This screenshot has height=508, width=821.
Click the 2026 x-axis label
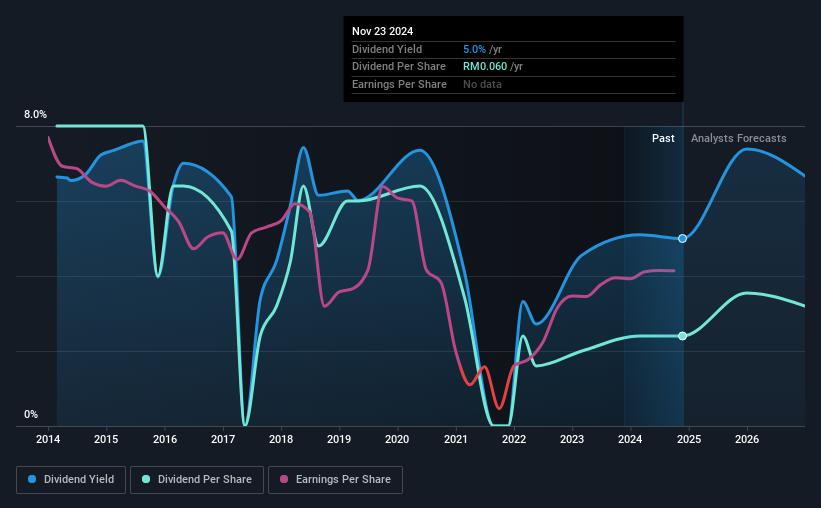[747, 439]
